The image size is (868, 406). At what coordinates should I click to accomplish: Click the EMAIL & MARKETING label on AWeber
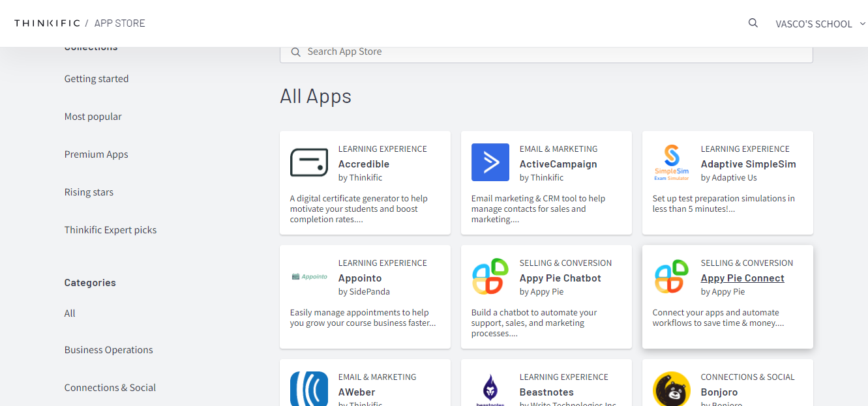click(x=378, y=377)
